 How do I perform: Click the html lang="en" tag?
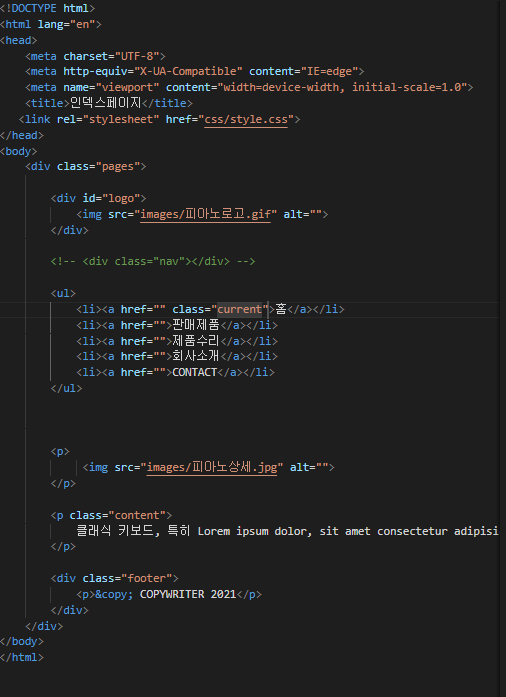[x=51, y=24]
